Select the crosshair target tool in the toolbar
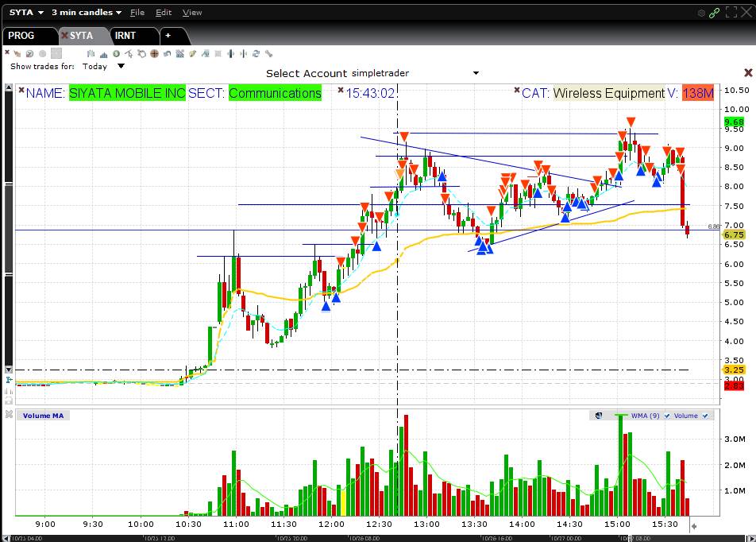 [x=154, y=54]
